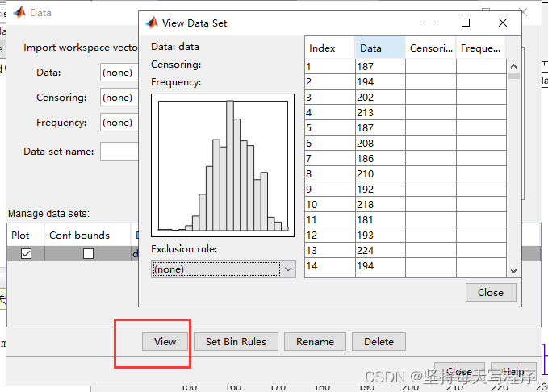The image size is (548, 392).
Task: Select data cell 202 in row 3
Action: tap(380, 97)
